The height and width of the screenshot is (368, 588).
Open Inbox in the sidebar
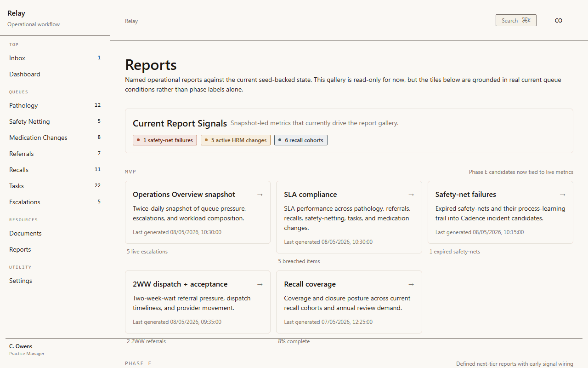55,58
